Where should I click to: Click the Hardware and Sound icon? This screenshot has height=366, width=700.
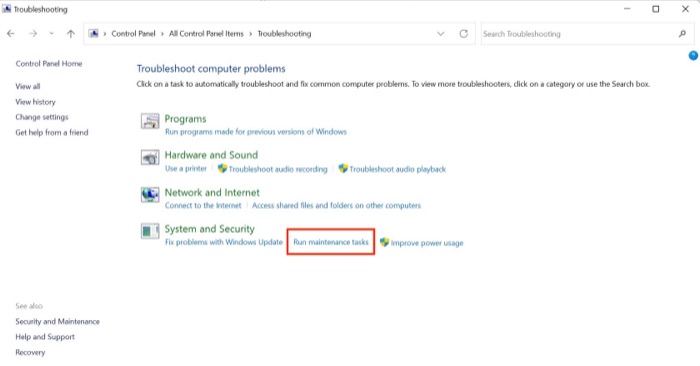tap(150, 157)
